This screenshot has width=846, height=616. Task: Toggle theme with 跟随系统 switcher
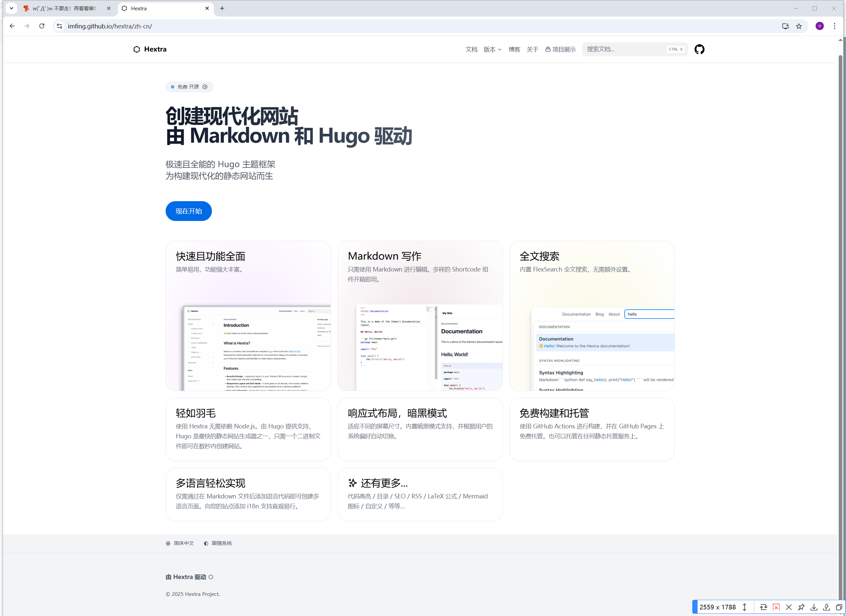click(218, 543)
